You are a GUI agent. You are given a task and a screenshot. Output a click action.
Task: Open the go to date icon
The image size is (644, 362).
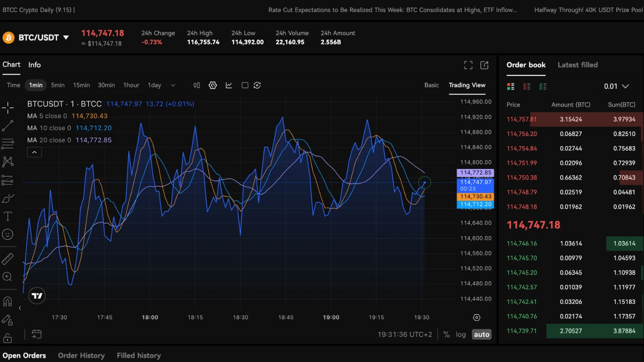(37, 334)
